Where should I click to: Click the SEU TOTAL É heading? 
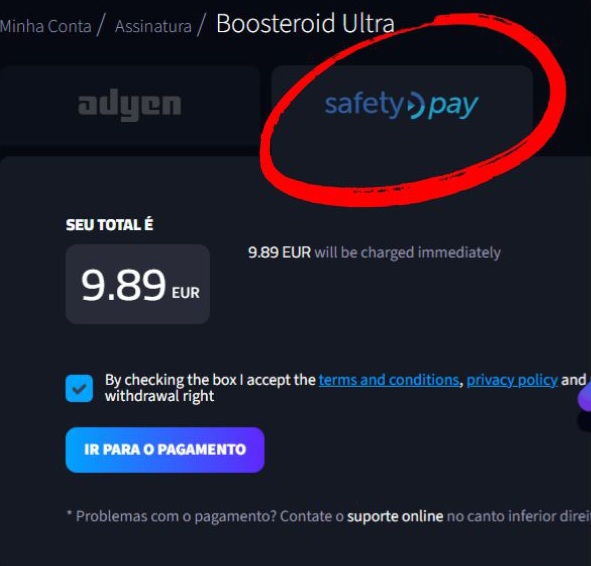(x=110, y=225)
